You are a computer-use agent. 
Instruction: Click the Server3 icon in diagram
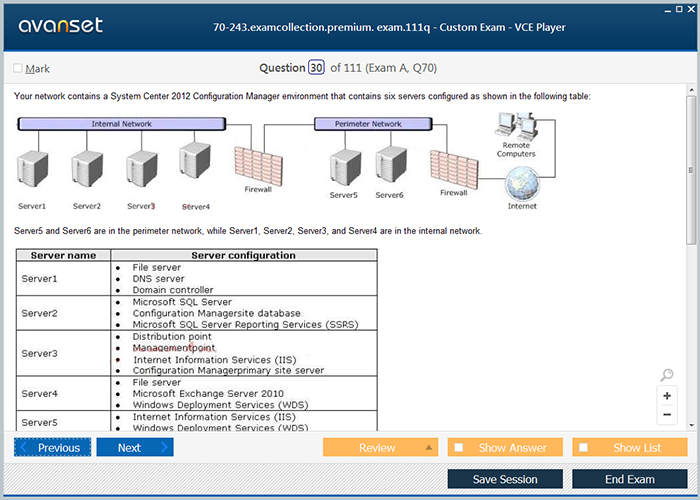click(142, 169)
